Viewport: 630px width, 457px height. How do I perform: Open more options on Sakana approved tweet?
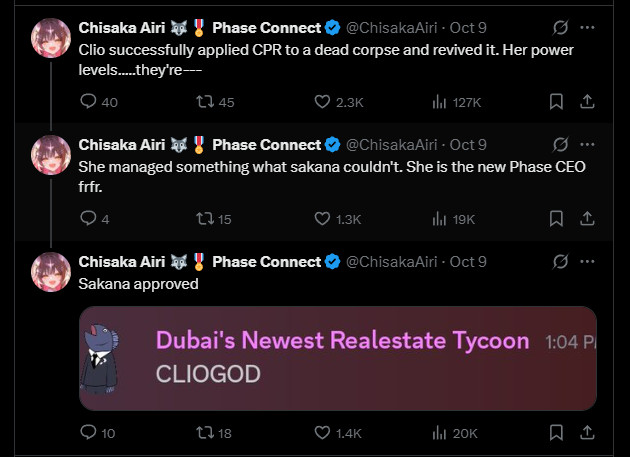point(590,262)
